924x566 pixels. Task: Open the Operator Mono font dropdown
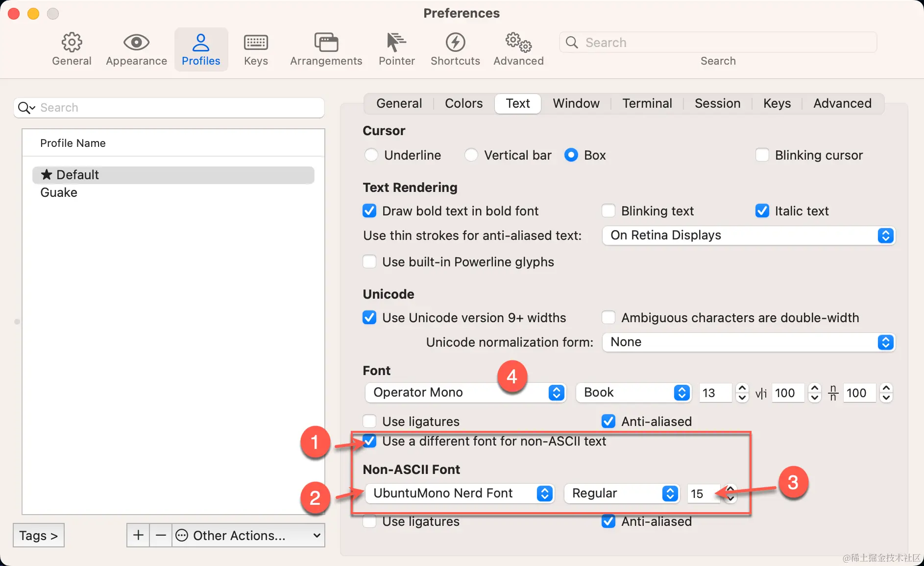pos(465,393)
